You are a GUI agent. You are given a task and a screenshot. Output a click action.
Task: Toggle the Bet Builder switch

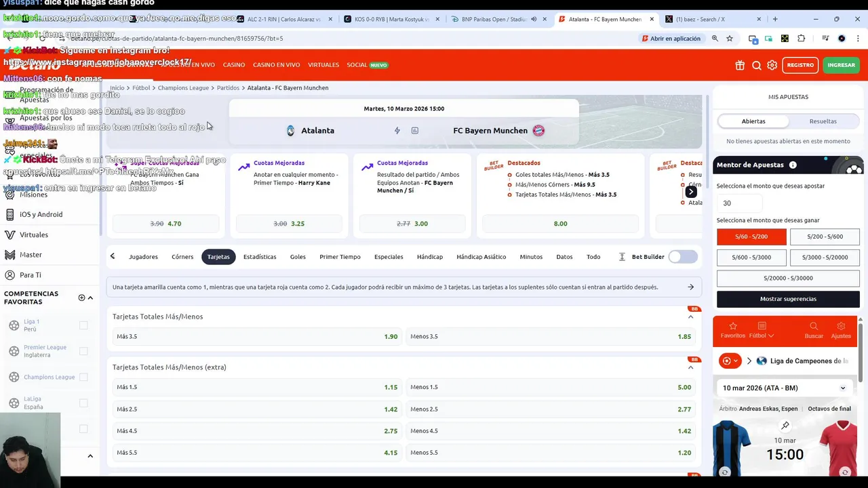pyautogui.click(x=683, y=257)
